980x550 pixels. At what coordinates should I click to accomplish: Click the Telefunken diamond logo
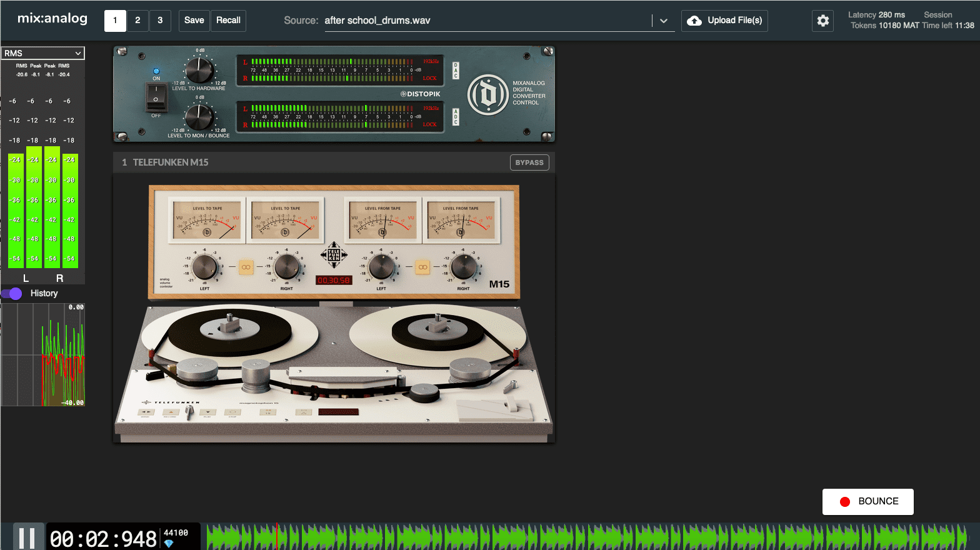(334, 255)
